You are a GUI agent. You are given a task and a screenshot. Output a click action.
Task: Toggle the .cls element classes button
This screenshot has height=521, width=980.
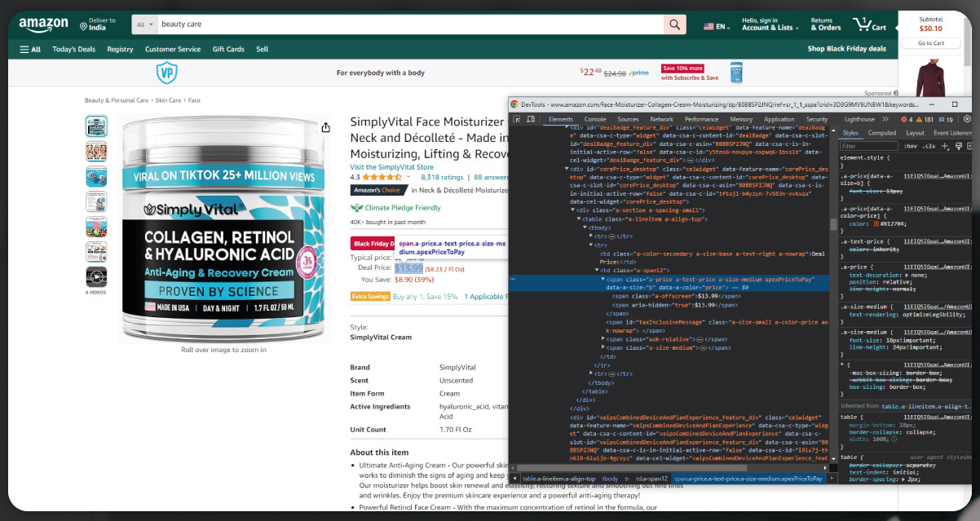pyautogui.click(x=929, y=146)
